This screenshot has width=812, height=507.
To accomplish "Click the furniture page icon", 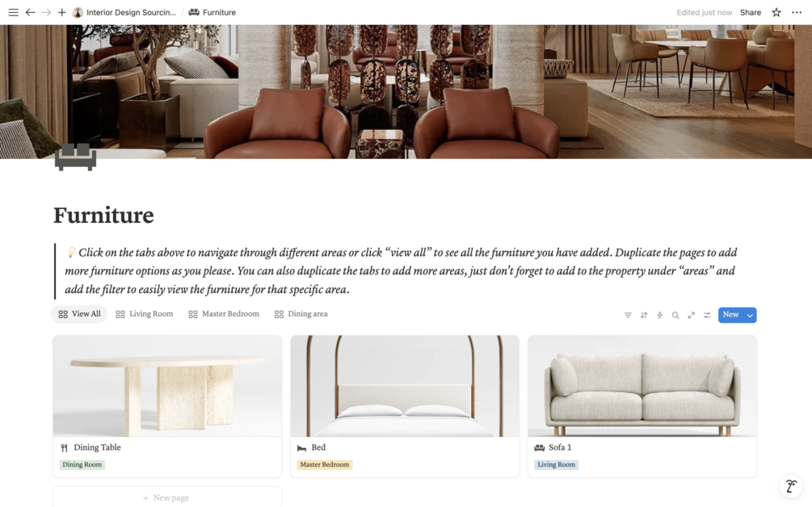I will 76,157.
